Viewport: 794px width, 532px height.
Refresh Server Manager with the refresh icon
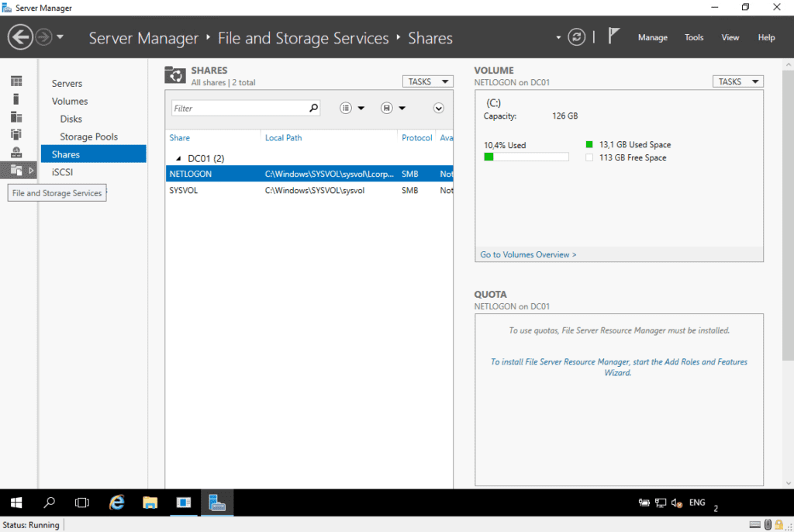tap(576, 37)
